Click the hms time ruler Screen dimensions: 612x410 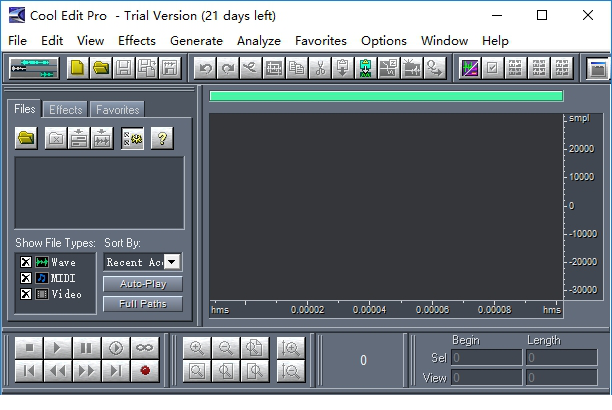[386, 309]
